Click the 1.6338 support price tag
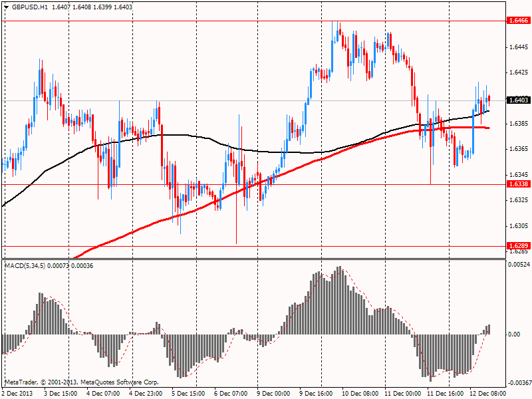532x399 pixels. [519, 184]
